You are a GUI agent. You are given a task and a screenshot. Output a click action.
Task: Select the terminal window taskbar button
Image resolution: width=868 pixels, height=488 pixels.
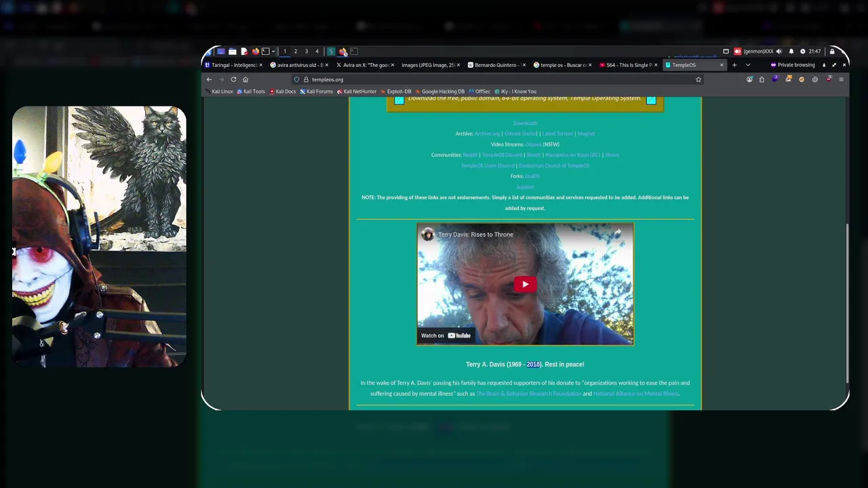click(354, 52)
